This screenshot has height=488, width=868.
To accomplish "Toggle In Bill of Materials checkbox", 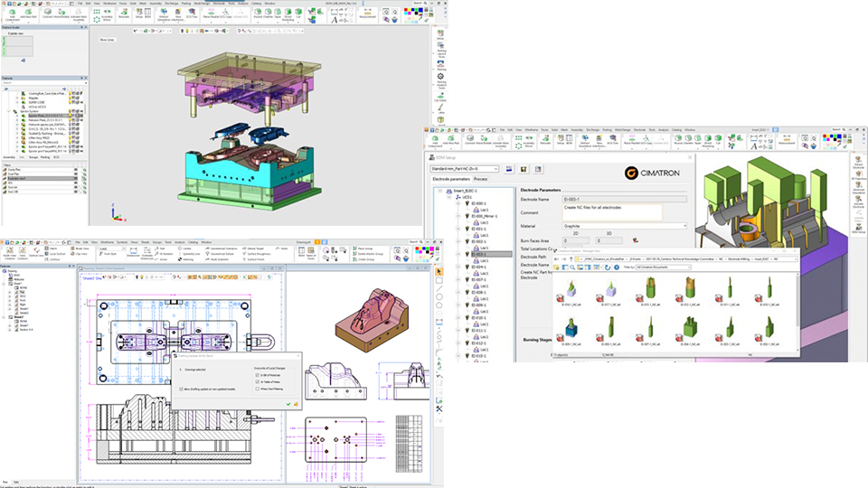I will coord(258,375).
